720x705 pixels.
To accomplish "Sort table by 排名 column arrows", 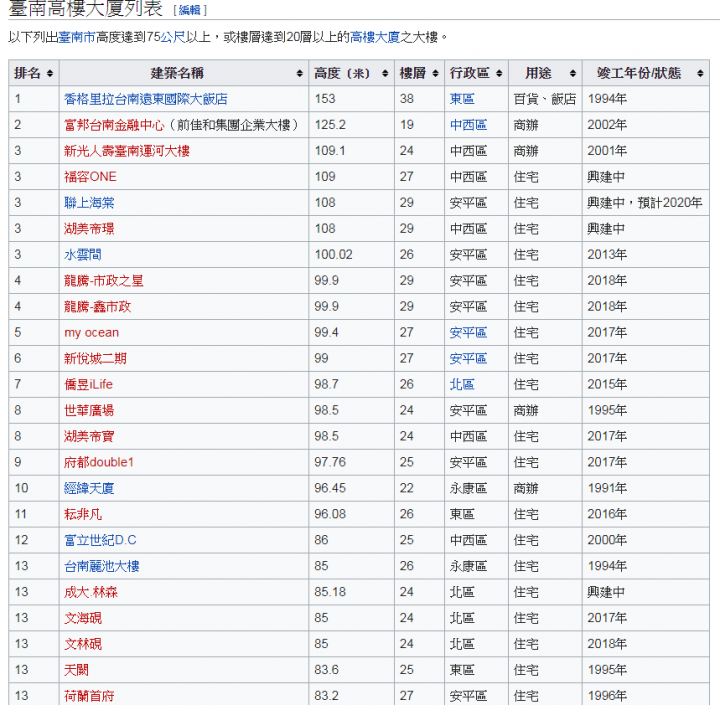I will click(50, 73).
